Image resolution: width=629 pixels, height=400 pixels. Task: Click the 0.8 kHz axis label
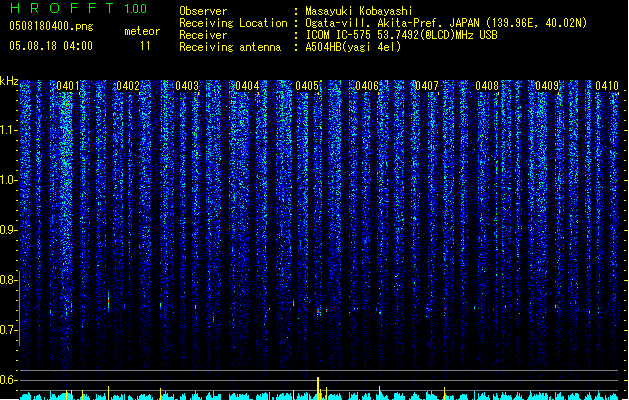pyautogui.click(x=8, y=280)
